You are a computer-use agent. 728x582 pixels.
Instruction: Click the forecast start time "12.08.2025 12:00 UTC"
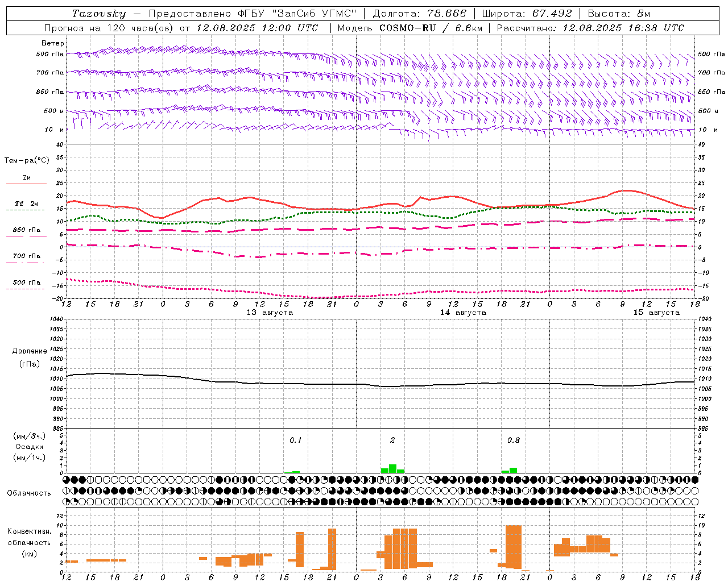(x=257, y=28)
